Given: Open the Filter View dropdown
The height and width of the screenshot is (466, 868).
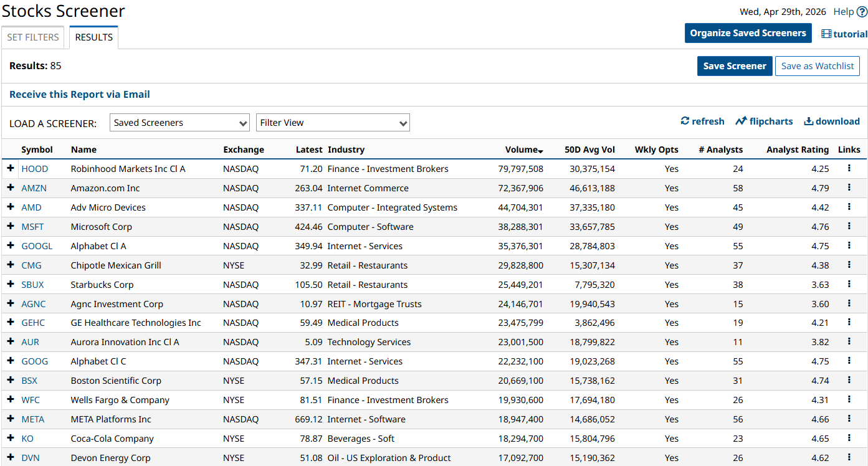Looking at the screenshot, I should click(x=333, y=123).
